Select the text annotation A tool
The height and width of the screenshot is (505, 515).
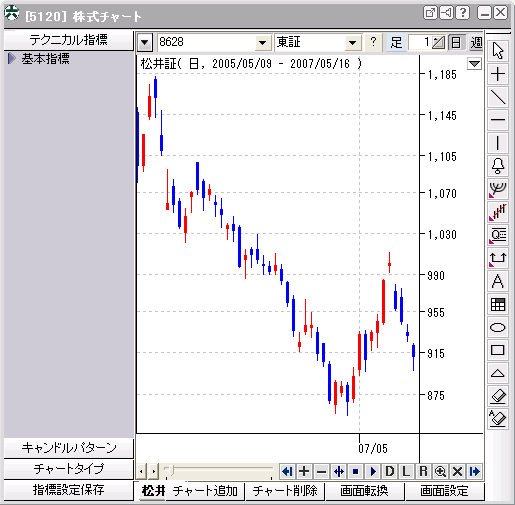tap(498, 281)
